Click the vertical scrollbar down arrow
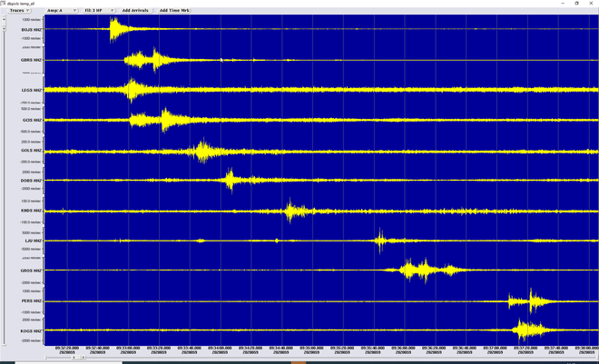The height and width of the screenshot is (364, 599). [4, 29]
